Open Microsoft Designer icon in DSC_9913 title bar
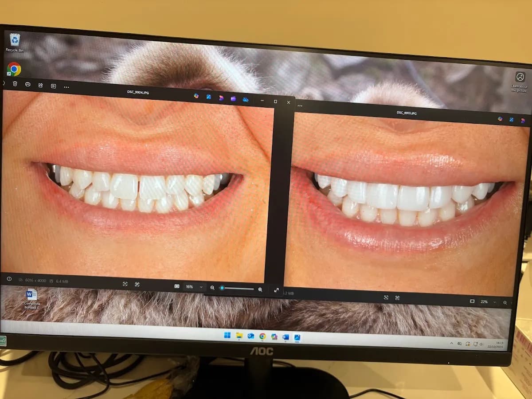The width and height of the screenshot is (532, 399). point(500,119)
